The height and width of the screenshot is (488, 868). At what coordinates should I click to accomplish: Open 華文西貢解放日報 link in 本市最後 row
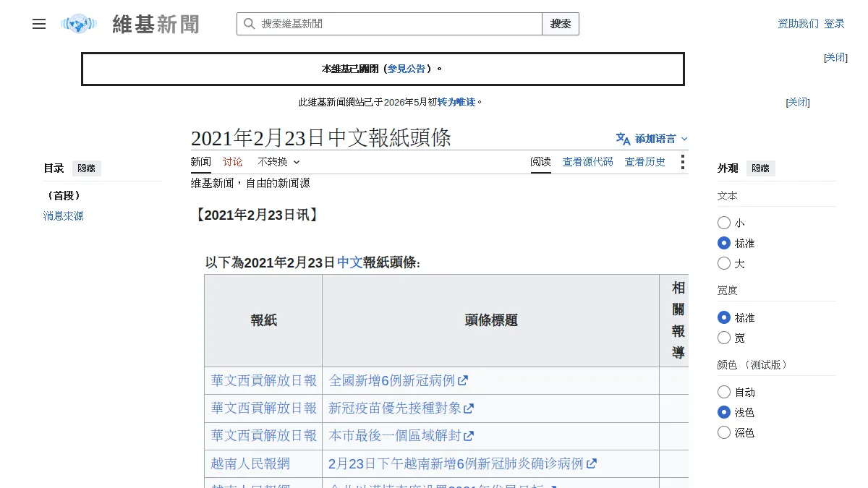[x=264, y=436]
